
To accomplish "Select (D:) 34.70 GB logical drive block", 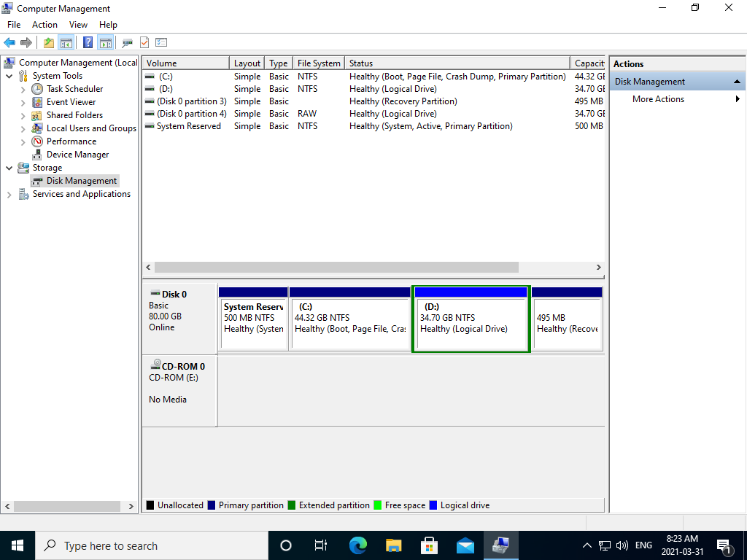I will [471, 319].
